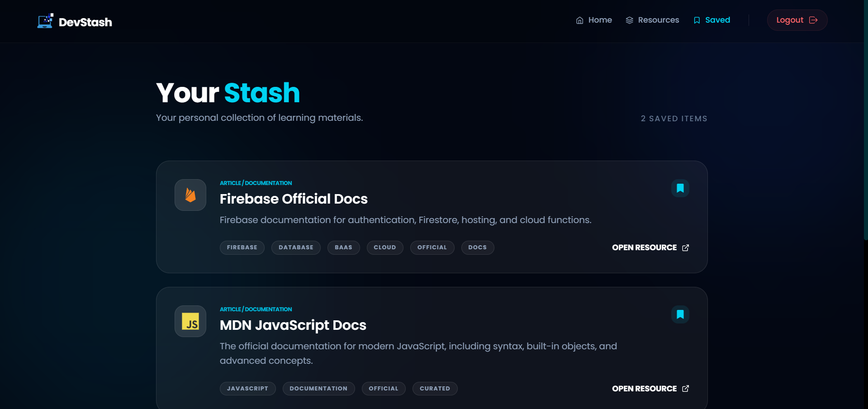Screen dimensions: 868x409
Task: Click the bookmark icon beside Saved
Action: 696,20
